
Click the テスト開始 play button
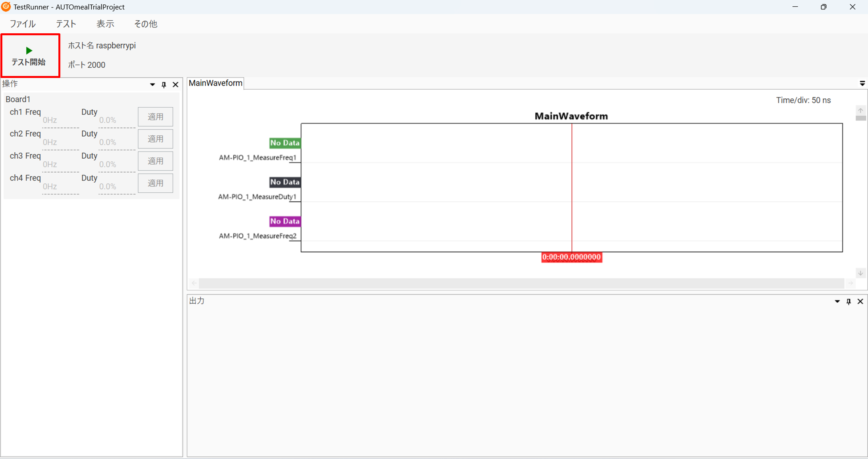(29, 56)
